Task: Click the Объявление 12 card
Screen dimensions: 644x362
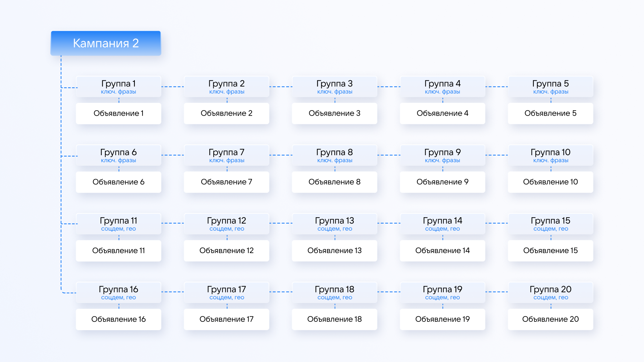Action: point(226,251)
